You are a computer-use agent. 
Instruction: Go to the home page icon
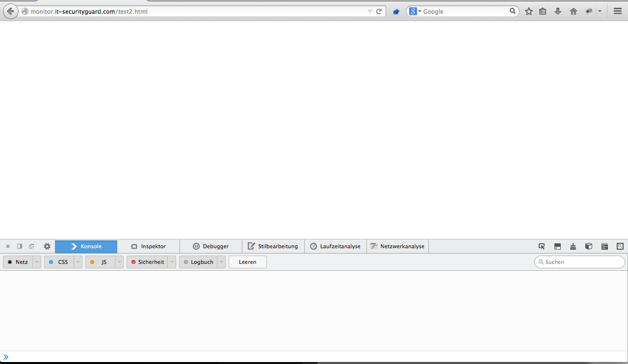pyautogui.click(x=573, y=11)
